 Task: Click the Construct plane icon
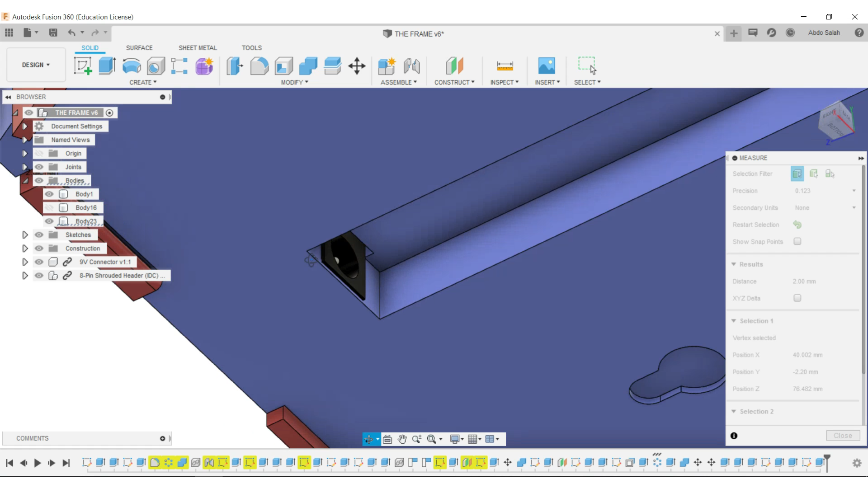pyautogui.click(x=455, y=66)
